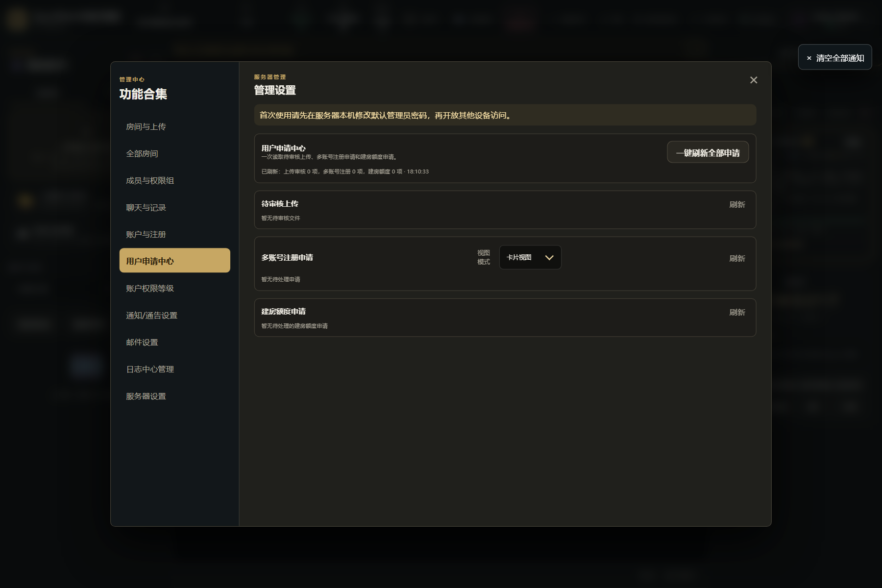Screen dimensions: 882x588
Task: Open the 视图模式 combo box
Action: tap(530, 257)
